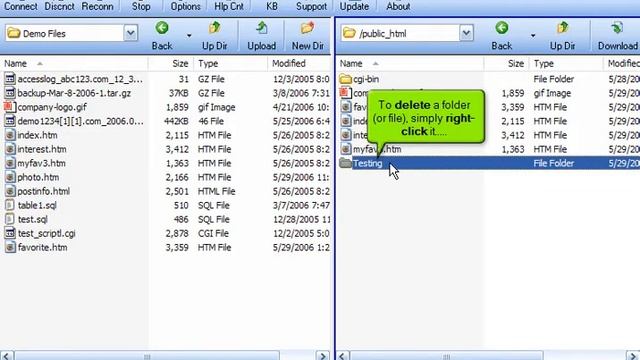Expand the local Back history arrow
This screenshot has width=640, height=360.
[189, 36]
